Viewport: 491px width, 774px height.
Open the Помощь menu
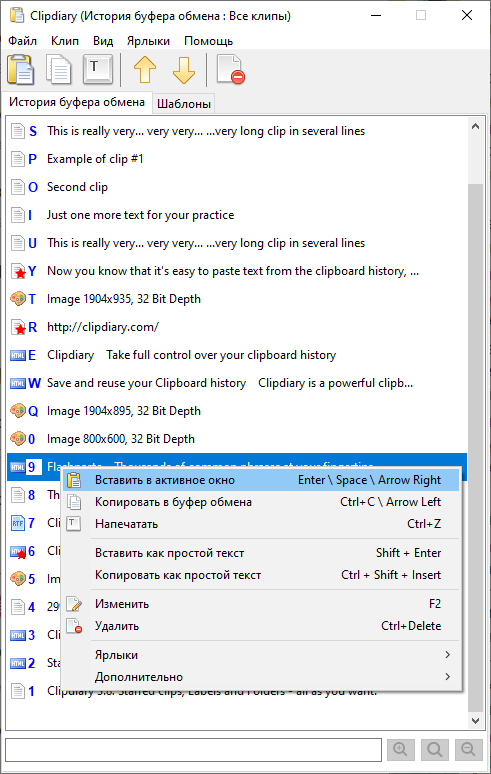click(x=208, y=41)
